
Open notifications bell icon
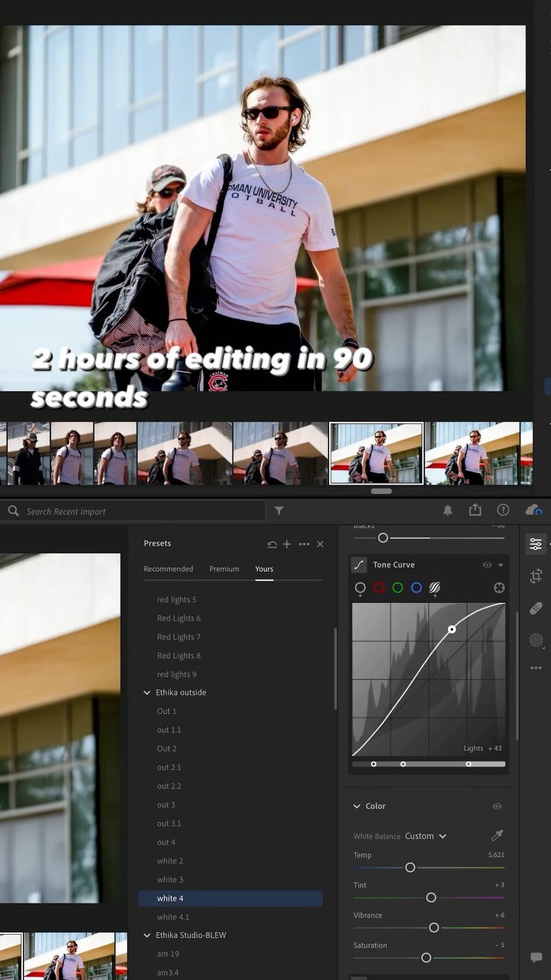coord(448,511)
